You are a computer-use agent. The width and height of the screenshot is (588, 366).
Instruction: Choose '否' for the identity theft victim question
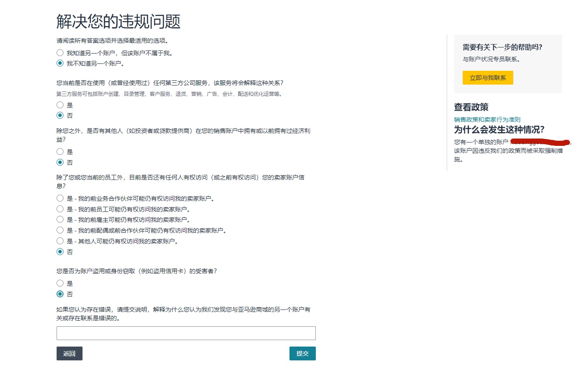point(60,294)
